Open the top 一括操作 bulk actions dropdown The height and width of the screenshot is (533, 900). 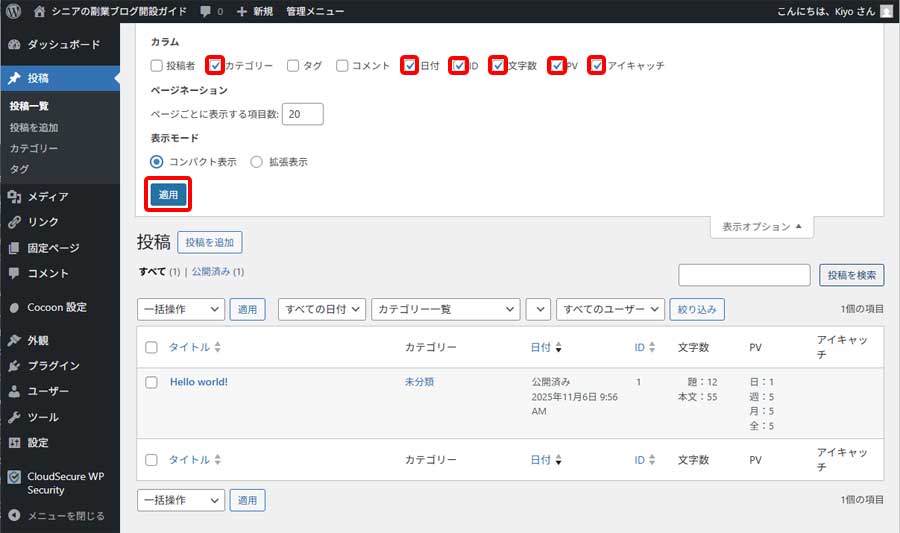pos(181,309)
